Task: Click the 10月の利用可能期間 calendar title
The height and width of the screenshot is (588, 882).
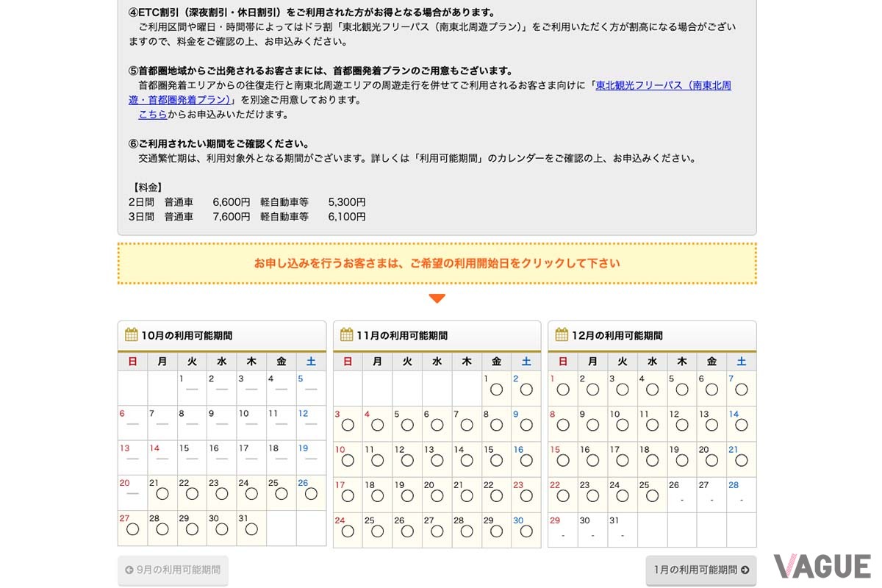Action: click(x=187, y=335)
